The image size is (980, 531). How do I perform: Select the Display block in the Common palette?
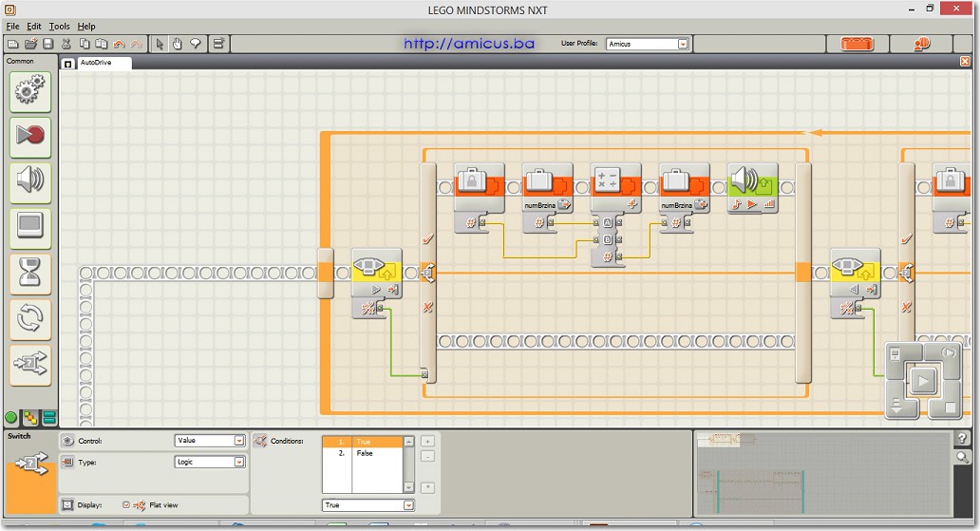30,227
